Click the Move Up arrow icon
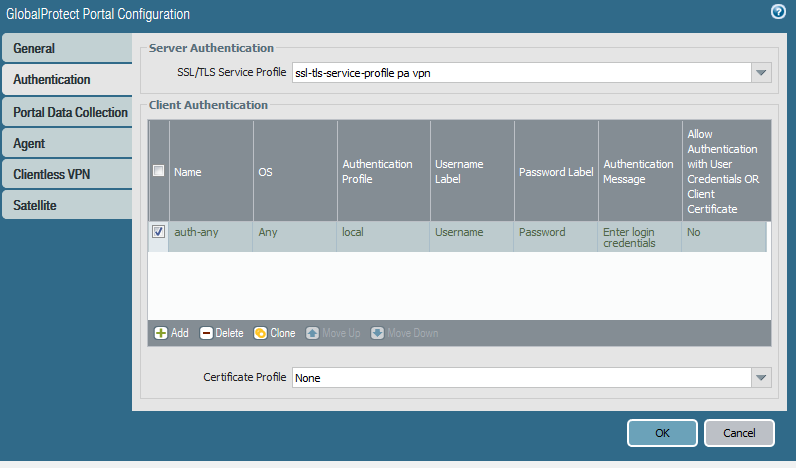 pyautogui.click(x=312, y=333)
